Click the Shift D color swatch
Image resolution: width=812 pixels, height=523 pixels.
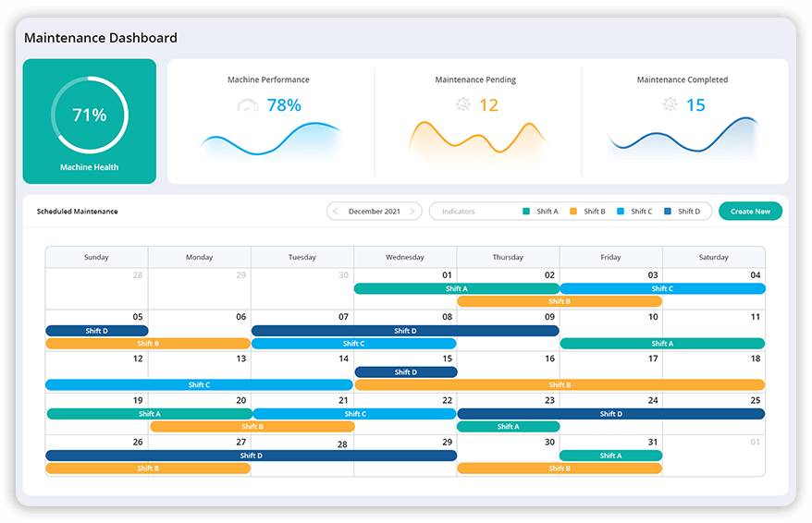coord(668,212)
